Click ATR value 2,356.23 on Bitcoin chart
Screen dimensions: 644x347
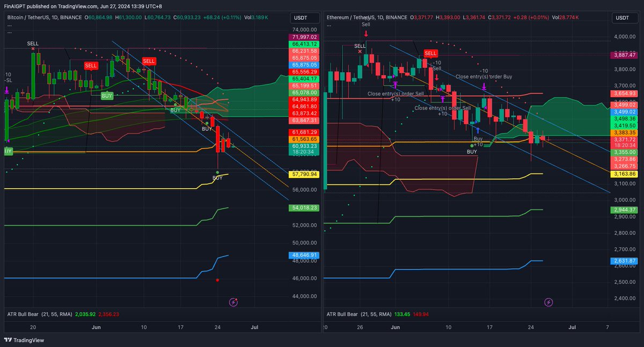(x=108, y=314)
